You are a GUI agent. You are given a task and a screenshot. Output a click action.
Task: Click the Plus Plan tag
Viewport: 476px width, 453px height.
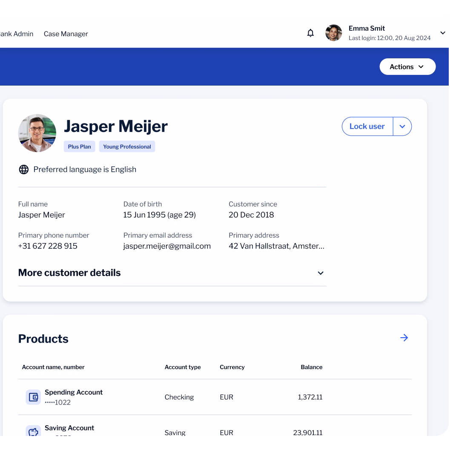79,146
